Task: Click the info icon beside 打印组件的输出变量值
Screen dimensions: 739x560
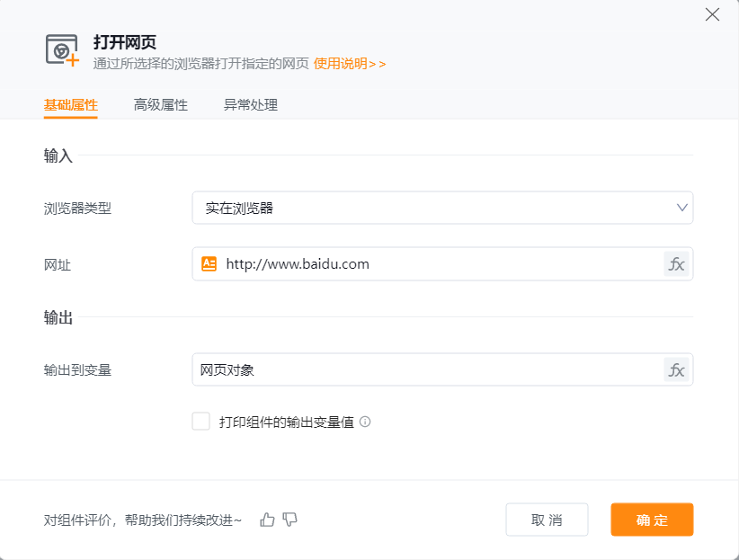Action: pos(365,422)
